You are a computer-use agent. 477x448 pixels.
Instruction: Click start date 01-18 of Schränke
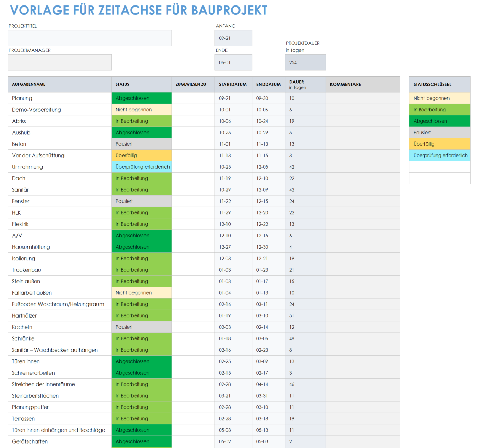pos(233,338)
